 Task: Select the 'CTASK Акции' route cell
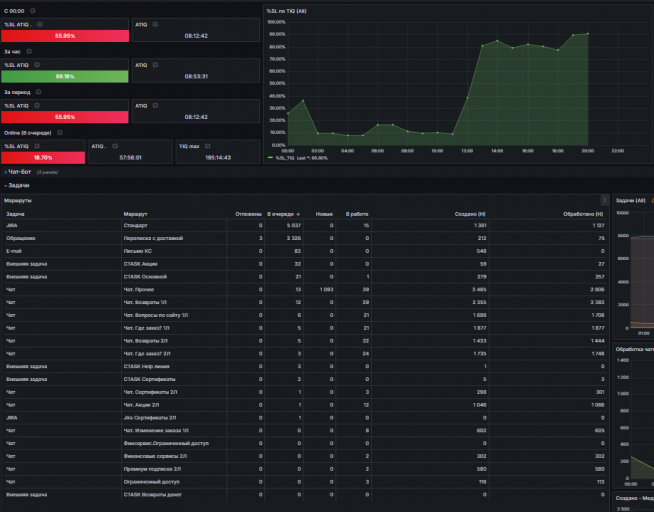[174, 264]
